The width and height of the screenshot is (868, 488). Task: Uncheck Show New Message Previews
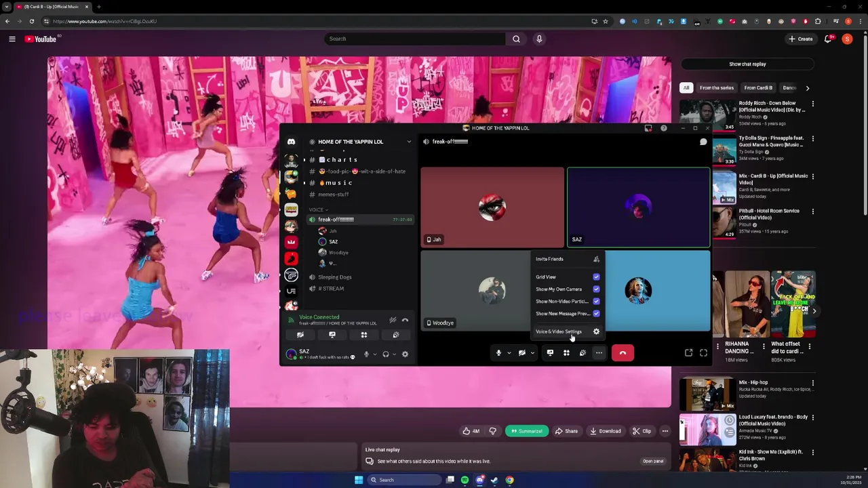pos(596,313)
